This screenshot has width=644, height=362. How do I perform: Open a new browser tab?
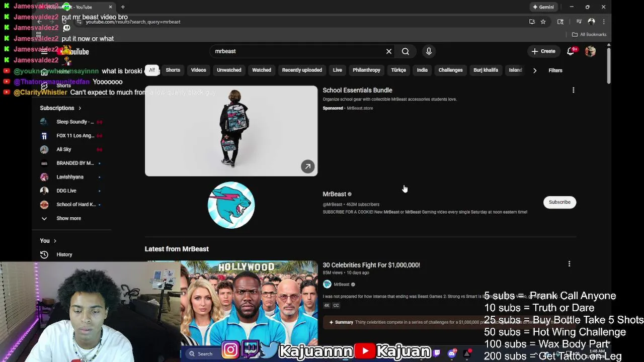click(123, 7)
